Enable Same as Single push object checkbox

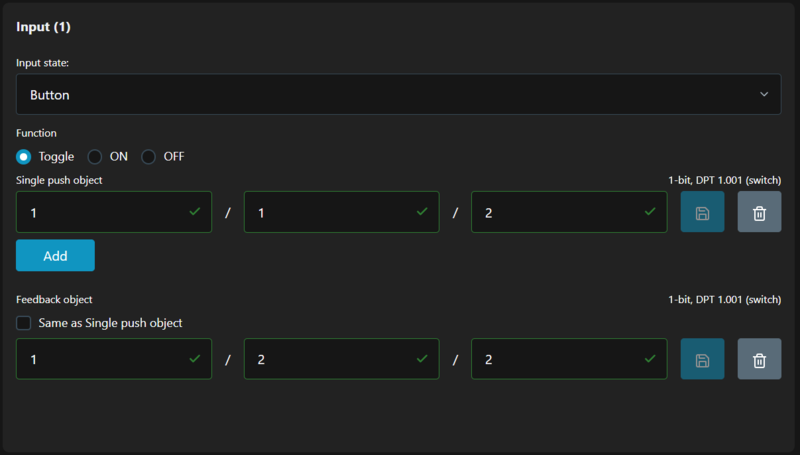pos(24,323)
